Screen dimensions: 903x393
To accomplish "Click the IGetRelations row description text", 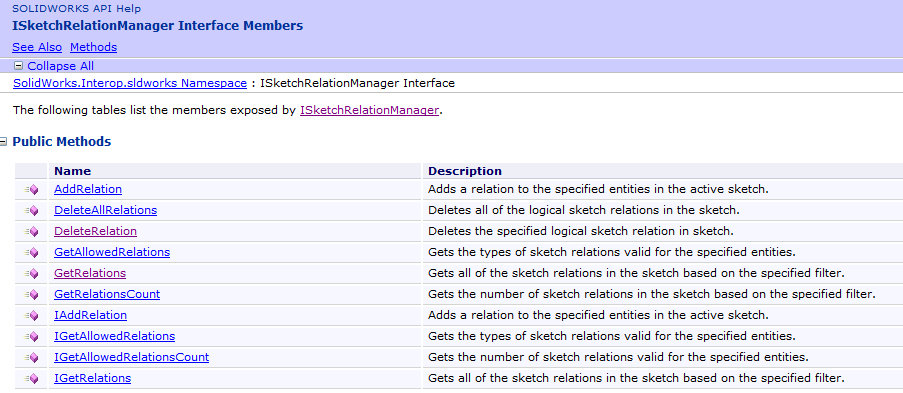I will pos(636,378).
